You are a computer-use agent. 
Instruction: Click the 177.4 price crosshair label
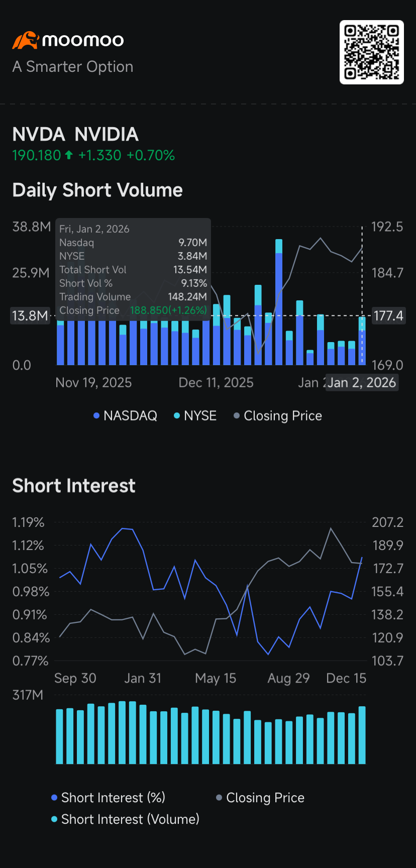point(388,316)
